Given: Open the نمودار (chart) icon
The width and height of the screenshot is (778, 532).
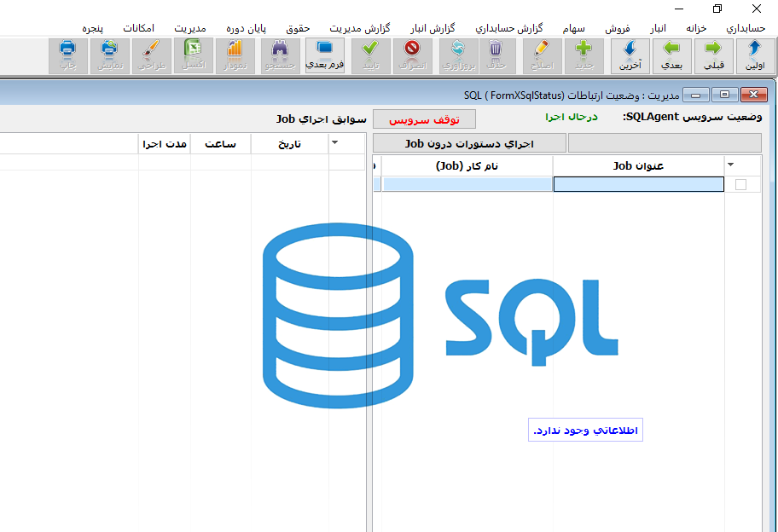Looking at the screenshot, I should coord(235,56).
